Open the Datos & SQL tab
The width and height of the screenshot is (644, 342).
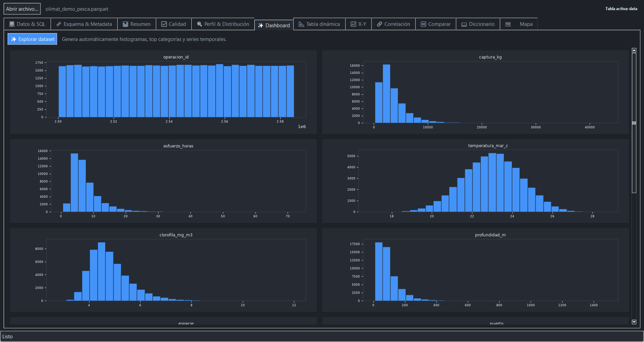(27, 24)
